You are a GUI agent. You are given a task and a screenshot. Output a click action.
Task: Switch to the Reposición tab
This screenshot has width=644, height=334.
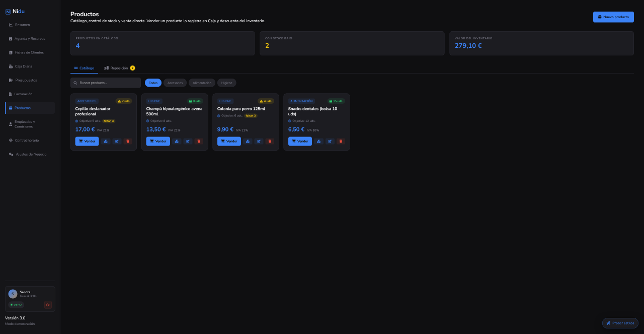[119, 68]
